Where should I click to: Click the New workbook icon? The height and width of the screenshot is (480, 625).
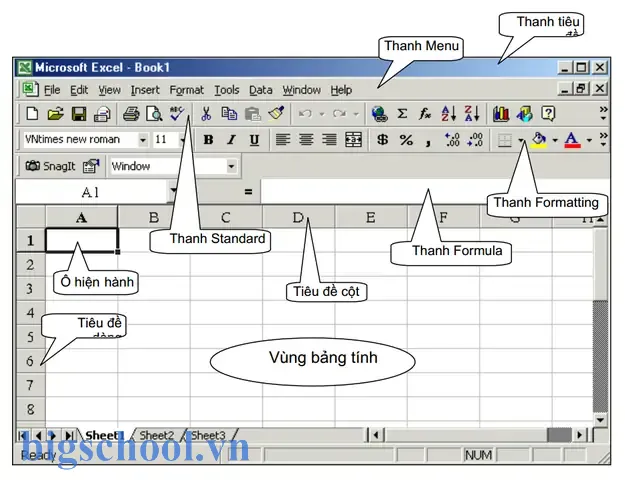[32, 114]
